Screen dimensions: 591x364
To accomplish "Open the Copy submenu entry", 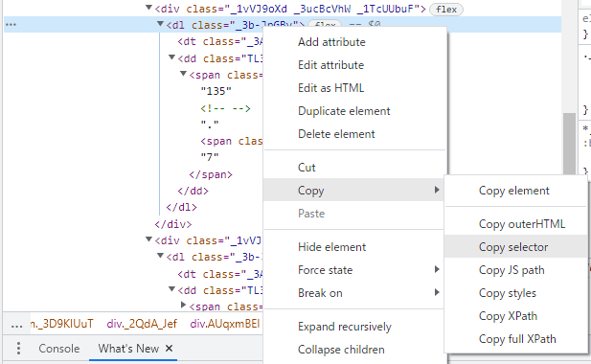I will point(354,191).
